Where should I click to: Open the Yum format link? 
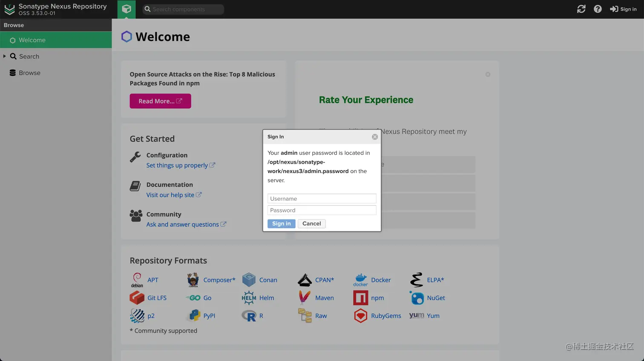(433, 316)
